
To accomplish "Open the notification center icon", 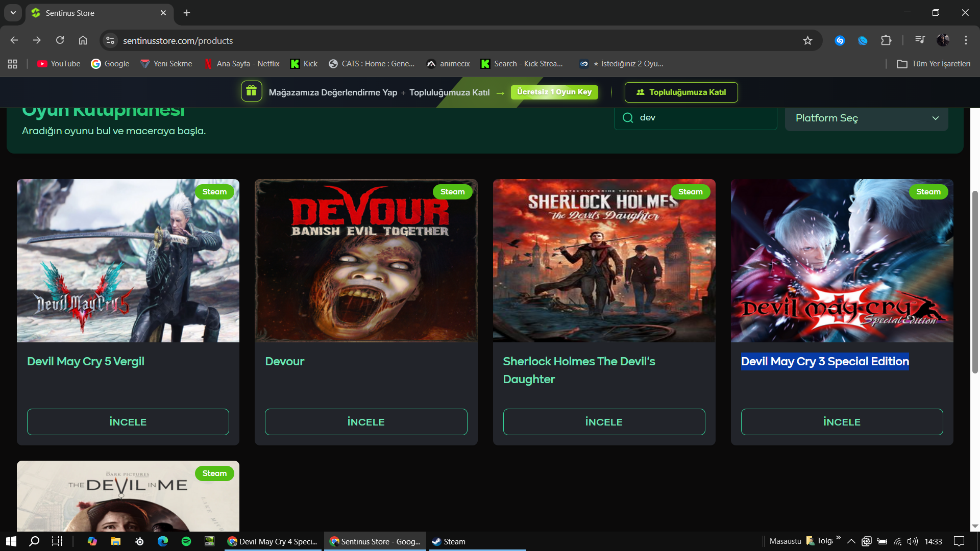I will (959, 541).
